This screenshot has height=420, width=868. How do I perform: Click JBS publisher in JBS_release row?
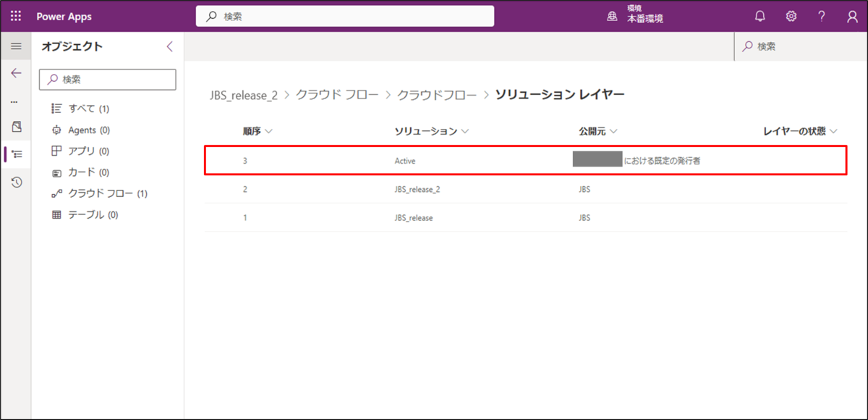pyautogui.click(x=584, y=217)
